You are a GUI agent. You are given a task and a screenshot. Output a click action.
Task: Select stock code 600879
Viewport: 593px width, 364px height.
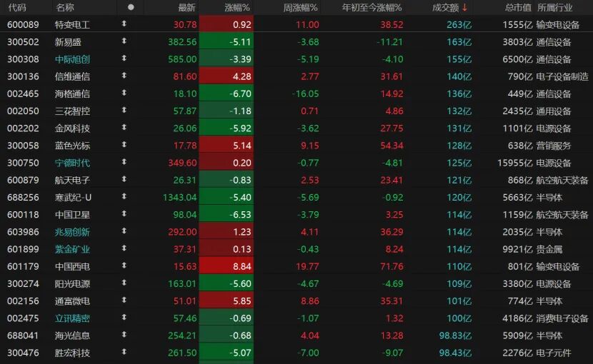23,181
